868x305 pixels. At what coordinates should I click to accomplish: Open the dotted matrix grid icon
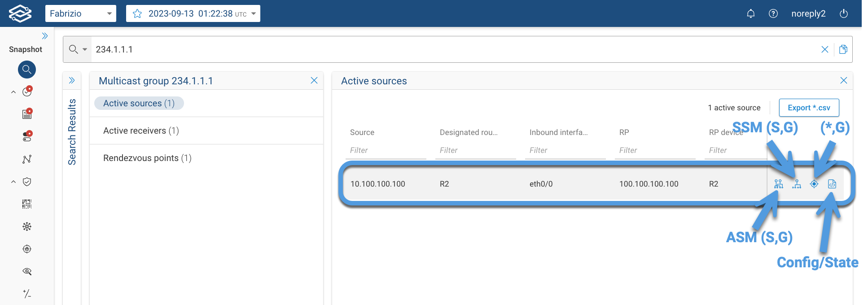coord(27,204)
